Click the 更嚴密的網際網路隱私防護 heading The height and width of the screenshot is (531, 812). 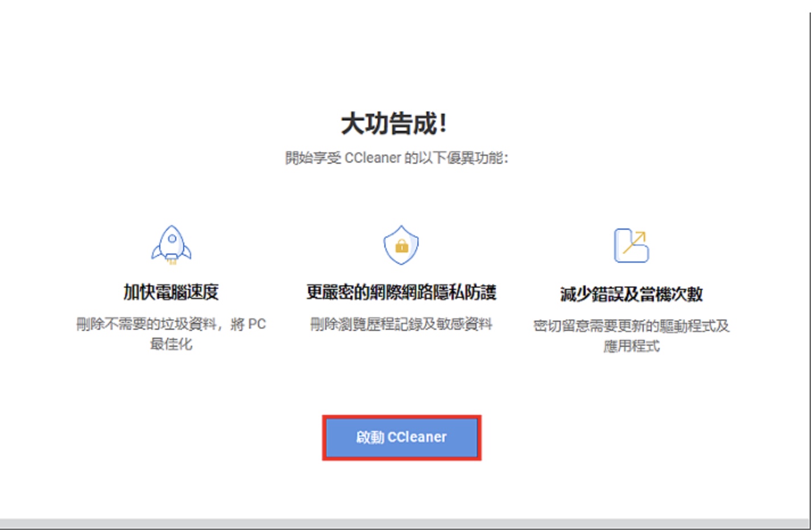[x=401, y=292]
